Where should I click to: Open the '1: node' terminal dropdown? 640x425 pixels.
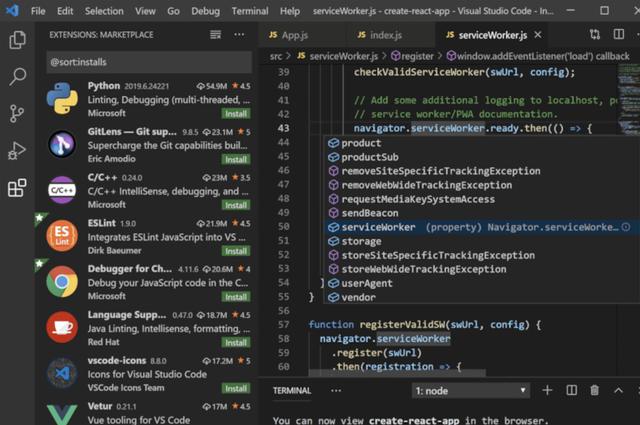point(471,390)
